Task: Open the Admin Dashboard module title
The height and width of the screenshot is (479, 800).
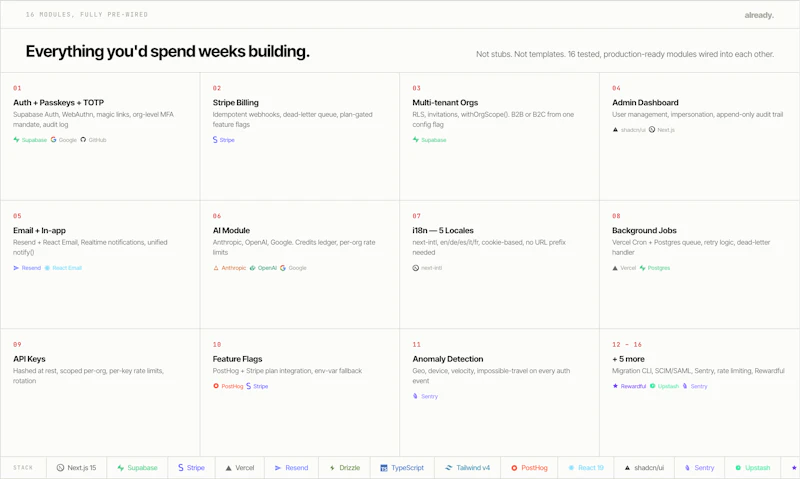Action: click(645, 103)
